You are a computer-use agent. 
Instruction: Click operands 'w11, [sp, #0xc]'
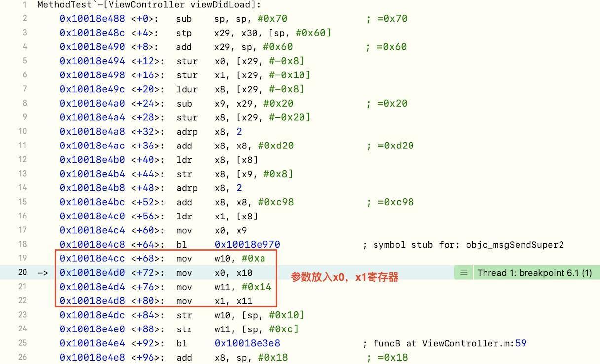256,329
